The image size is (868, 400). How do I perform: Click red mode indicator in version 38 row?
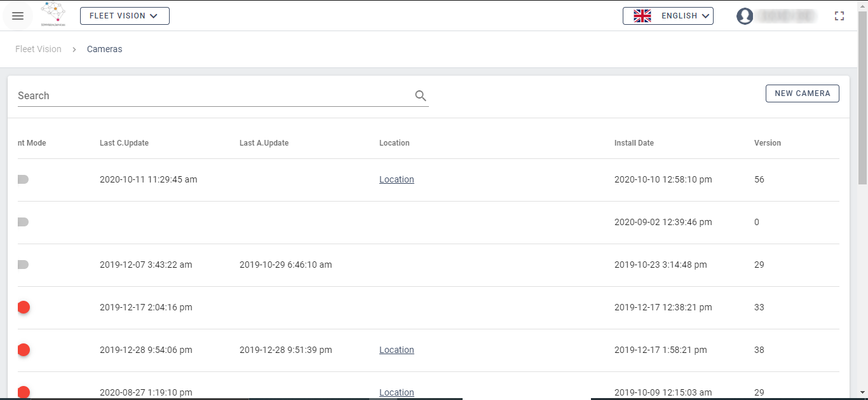pos(24,350)
